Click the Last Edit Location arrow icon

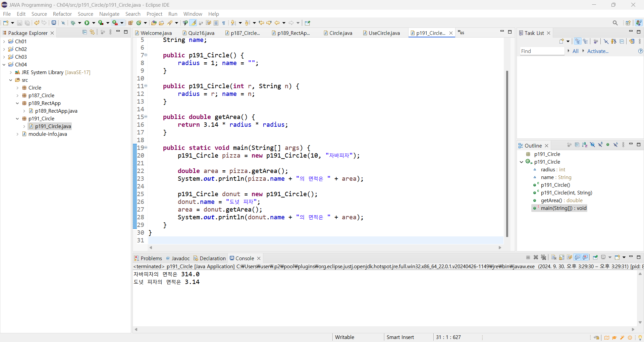click(x=262, y=23)
